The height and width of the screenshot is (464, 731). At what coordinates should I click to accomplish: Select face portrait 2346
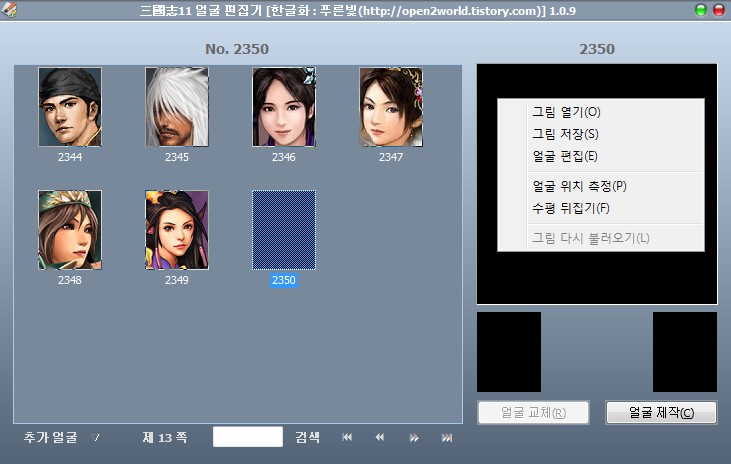(284, 107)
